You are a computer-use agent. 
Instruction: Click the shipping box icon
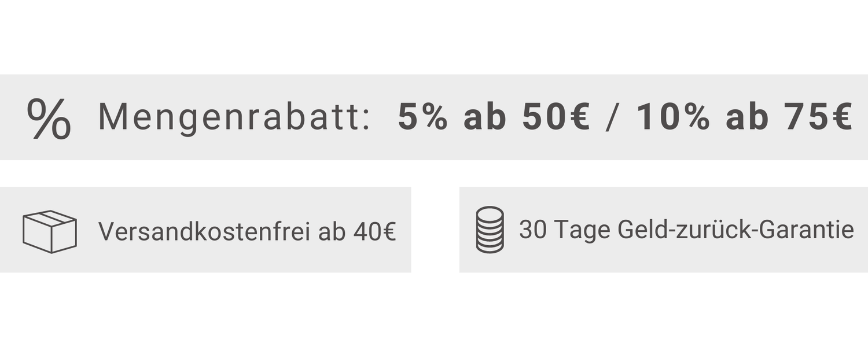(50, 231)
